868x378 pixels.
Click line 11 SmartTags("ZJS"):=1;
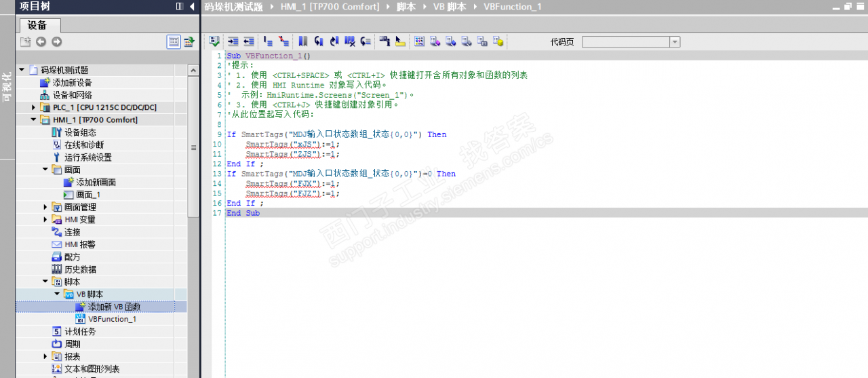[292, 154]
